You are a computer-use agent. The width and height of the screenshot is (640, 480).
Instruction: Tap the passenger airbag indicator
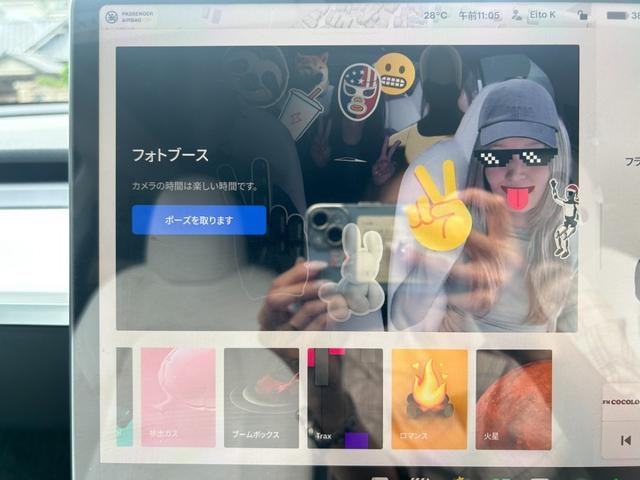(x=129, y=16)
